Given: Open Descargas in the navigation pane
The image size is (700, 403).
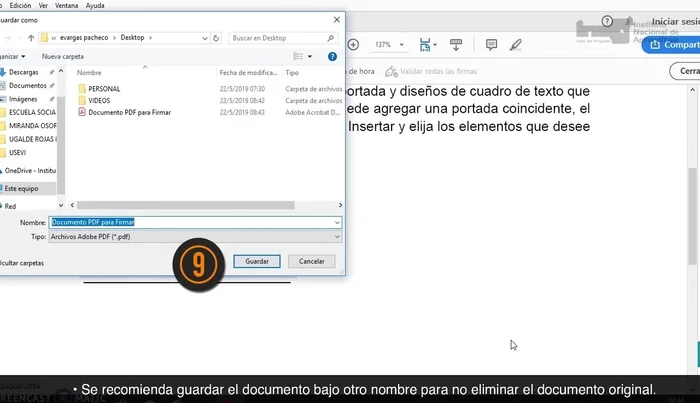Looking at the screenshot, I should [24, 72].
